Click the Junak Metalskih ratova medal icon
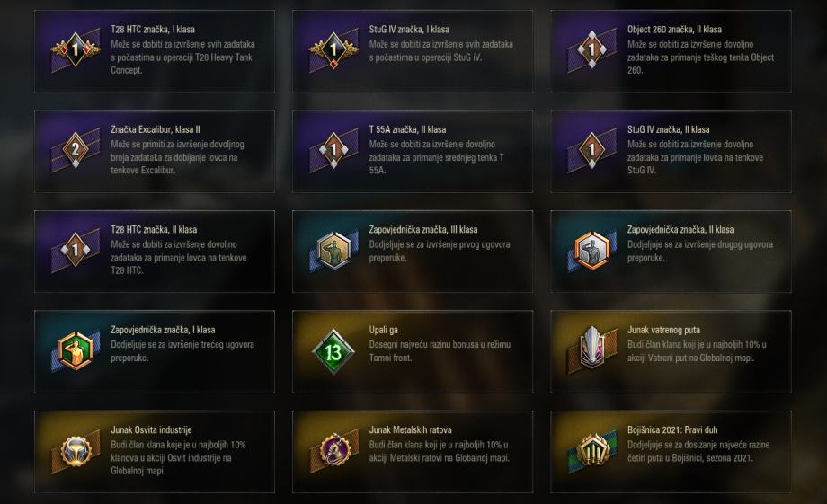827x504 pixels. 333,451
